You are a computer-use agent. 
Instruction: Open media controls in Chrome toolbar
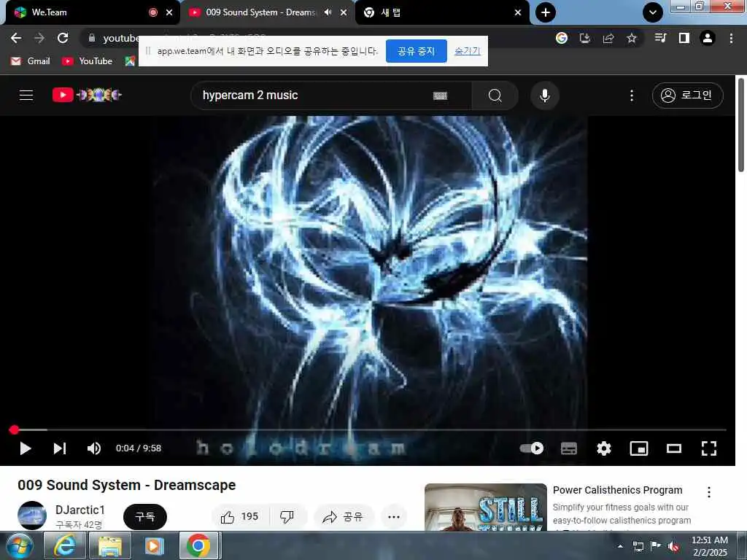click(x=660, y=38)
